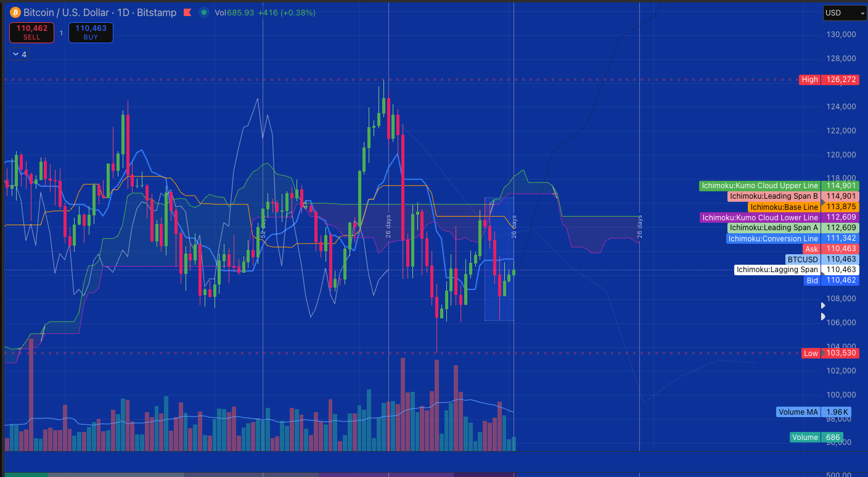
Task: Click the 128,000 price axis tick
Action: (841, 59)
